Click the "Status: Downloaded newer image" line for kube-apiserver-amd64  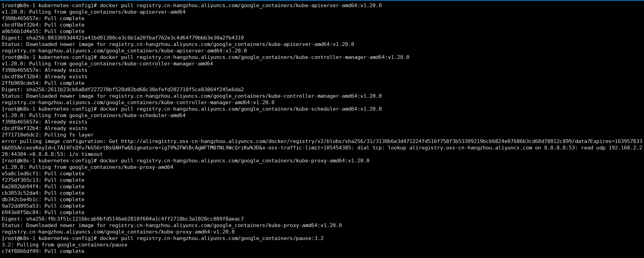coord(178,44)
